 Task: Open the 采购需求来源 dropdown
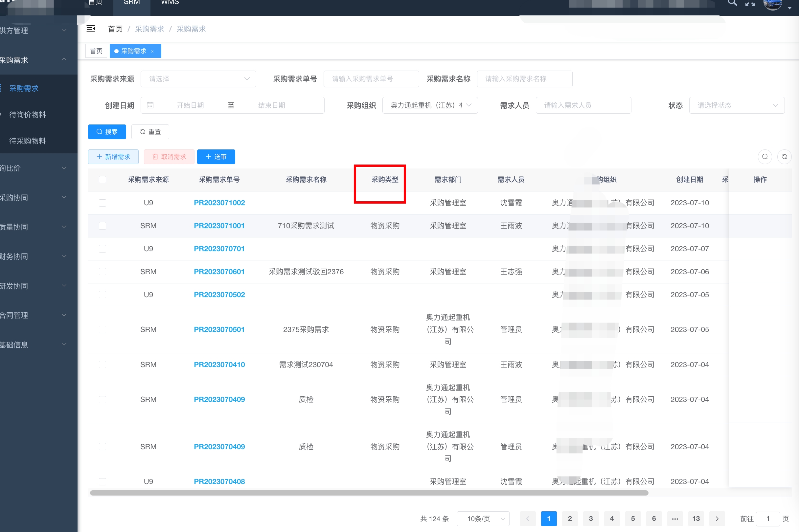198,79
